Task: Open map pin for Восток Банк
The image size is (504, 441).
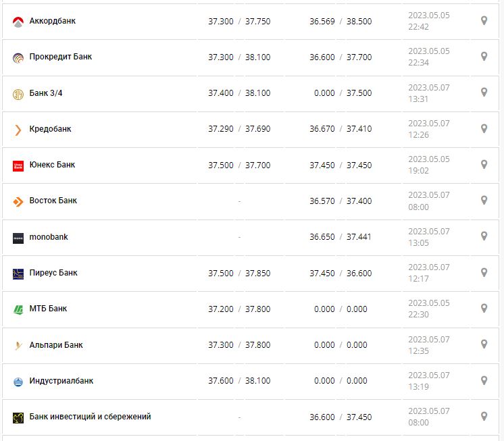Action: (x=484, y=201)
